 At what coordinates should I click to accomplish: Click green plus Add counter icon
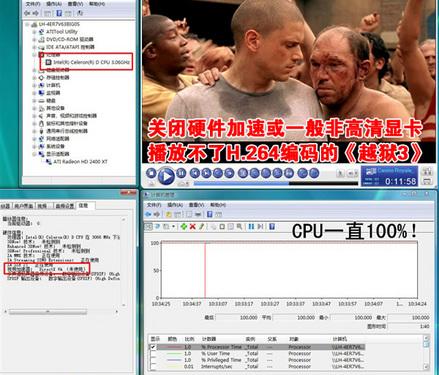(184, 227)
